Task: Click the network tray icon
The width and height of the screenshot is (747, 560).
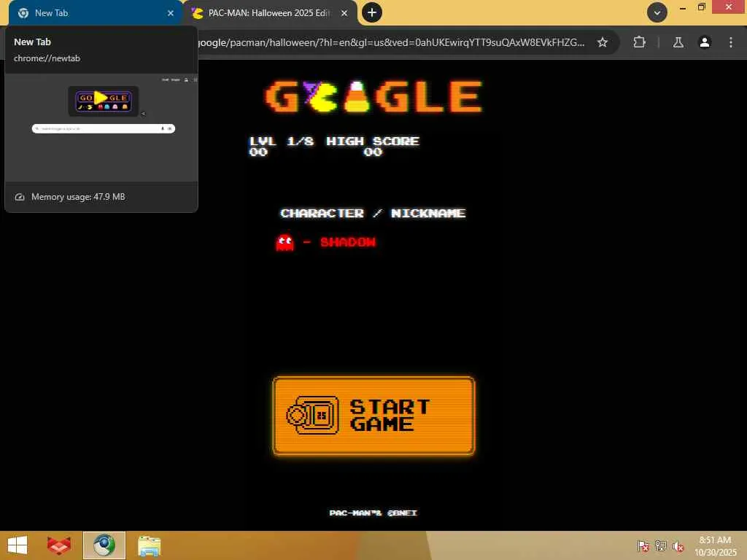Action: coord(660,545)
